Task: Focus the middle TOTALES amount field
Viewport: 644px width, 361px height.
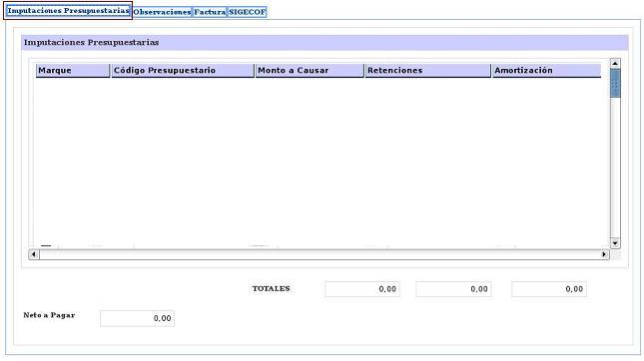Action: (453, 289)
